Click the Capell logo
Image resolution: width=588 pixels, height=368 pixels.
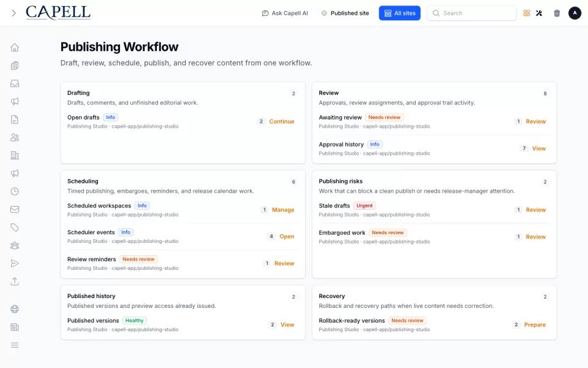coord(58,13)
